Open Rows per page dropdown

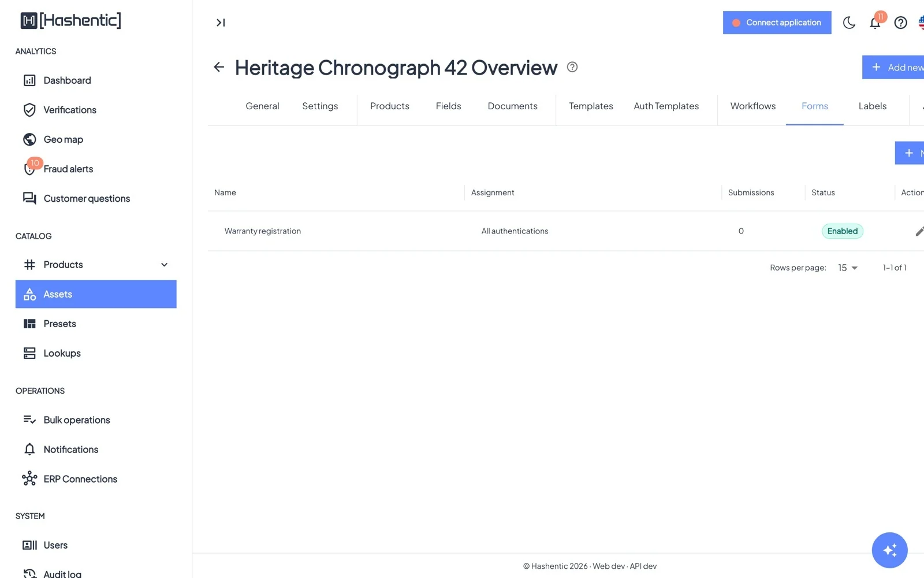[848, 268]
